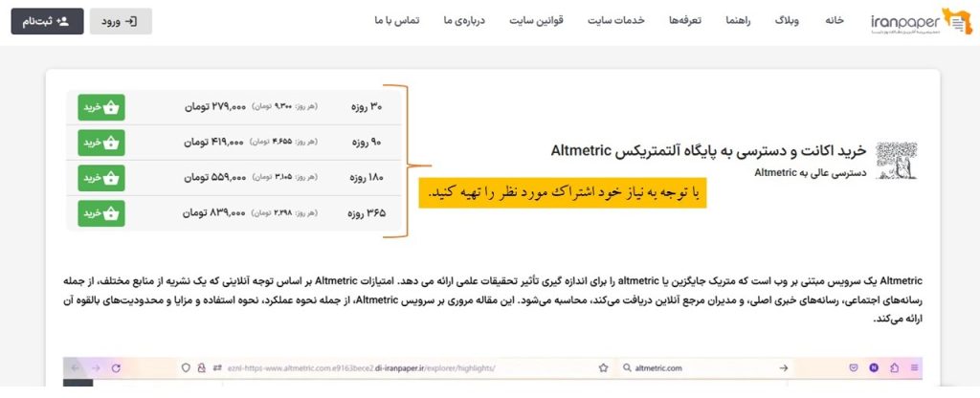Viewport: 980px width, 398px height.
Task: Click the altmetric.com search field
Action: [x=705, y=368]
